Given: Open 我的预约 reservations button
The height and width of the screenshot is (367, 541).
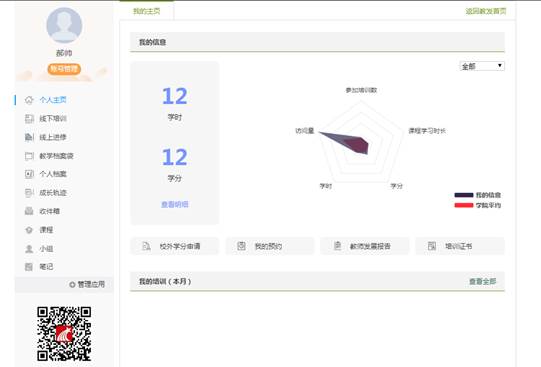Looking at the screenshot, I should (x=270, y=246).
